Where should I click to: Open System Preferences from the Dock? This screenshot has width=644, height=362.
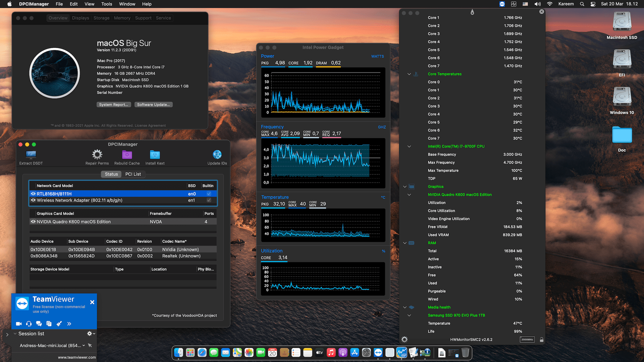click(x=366, y=353)
